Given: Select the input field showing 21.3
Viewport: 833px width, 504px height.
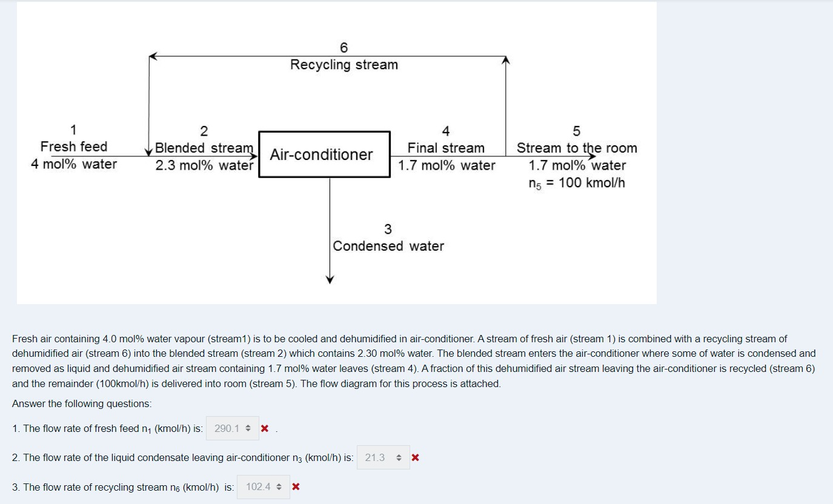Looking at the screenshot, I should click(x=376, y=458).
